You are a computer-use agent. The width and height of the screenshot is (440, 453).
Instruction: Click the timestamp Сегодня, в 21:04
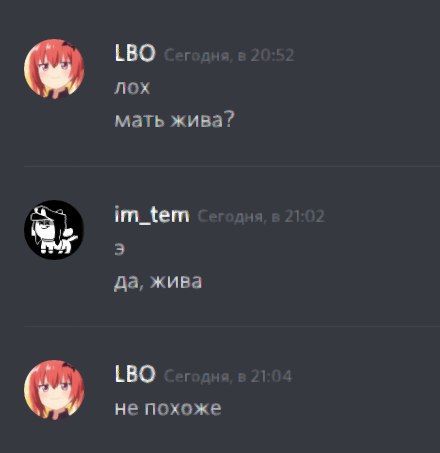(228, 376)
